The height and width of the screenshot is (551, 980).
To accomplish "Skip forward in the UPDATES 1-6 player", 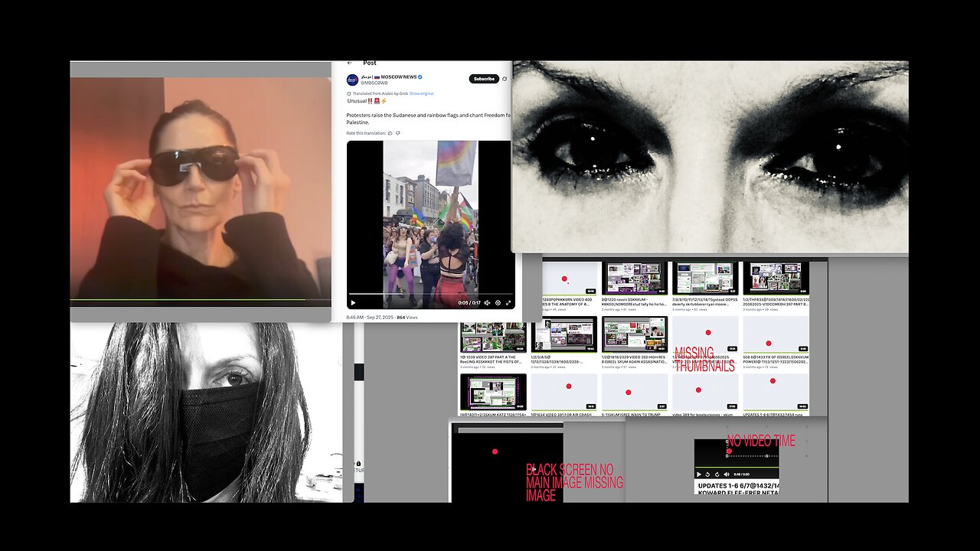I will (717, 474).
